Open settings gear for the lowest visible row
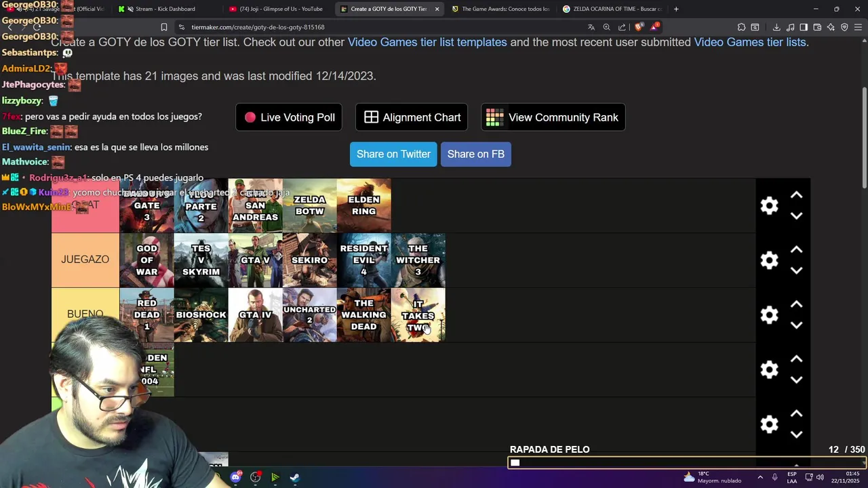 [769, 424]
